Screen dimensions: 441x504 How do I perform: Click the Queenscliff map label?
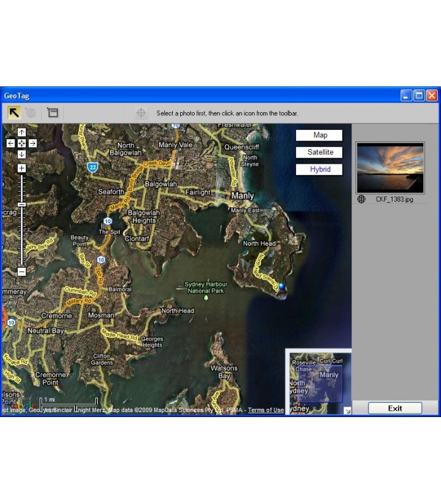pyautogui.click(x=242, y=147)
